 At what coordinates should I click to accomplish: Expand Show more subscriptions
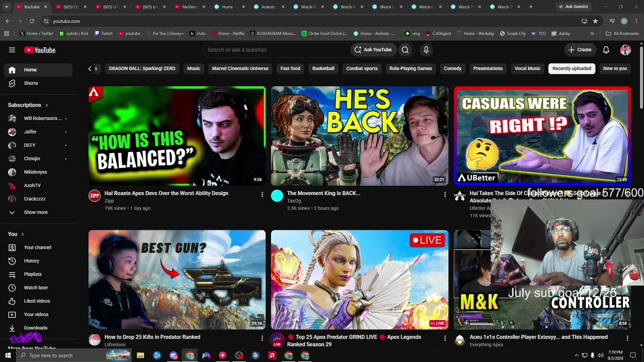[39, 212]
